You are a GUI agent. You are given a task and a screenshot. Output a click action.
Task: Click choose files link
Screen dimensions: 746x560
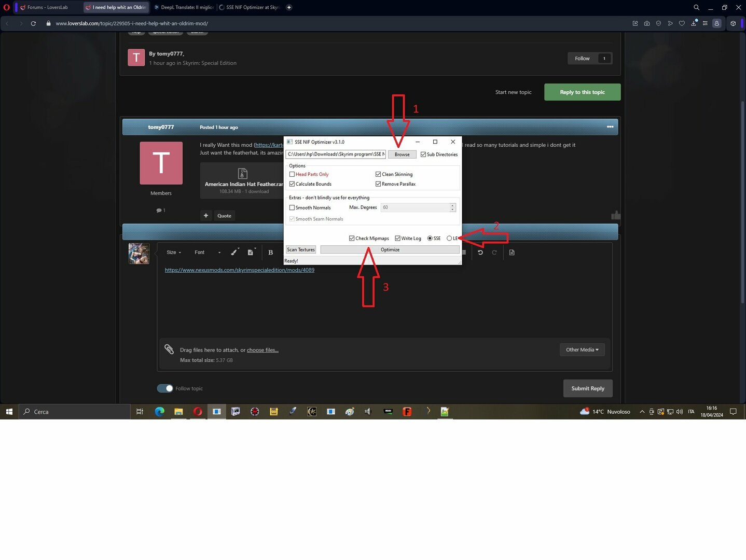pyautogui.click(x=263, y=350)
